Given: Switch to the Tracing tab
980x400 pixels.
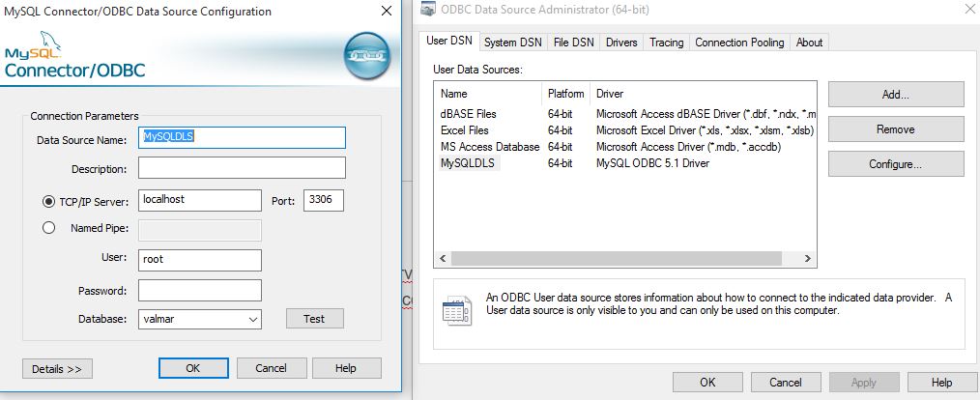Looking at the screenshot, I should coord(666,43).
